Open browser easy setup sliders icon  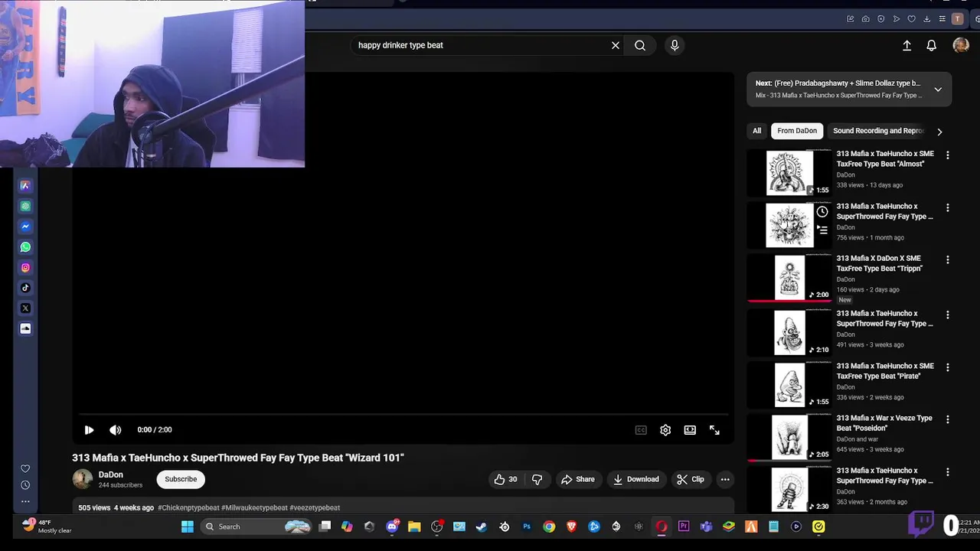[942, 19]
